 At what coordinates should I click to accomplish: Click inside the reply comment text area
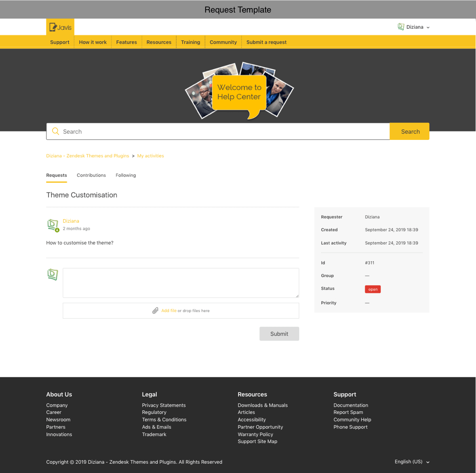181,283
